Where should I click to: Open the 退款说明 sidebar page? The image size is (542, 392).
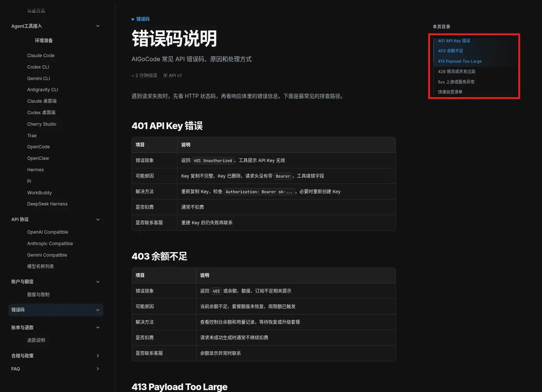[x=36, y=340]
